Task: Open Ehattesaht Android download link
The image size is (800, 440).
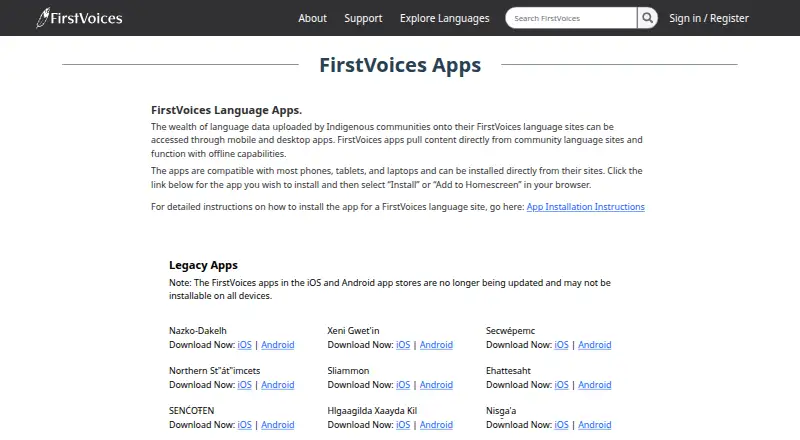Action: click(x=594, y=384)
